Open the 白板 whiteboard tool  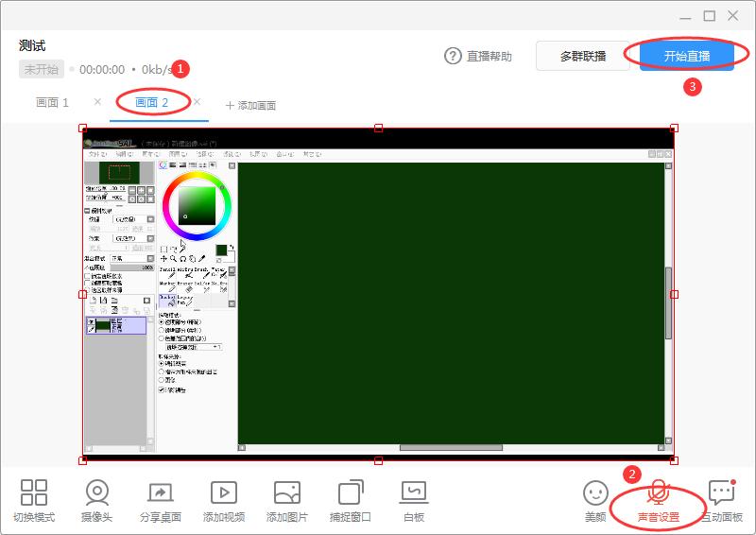click(x=414, y=500)
